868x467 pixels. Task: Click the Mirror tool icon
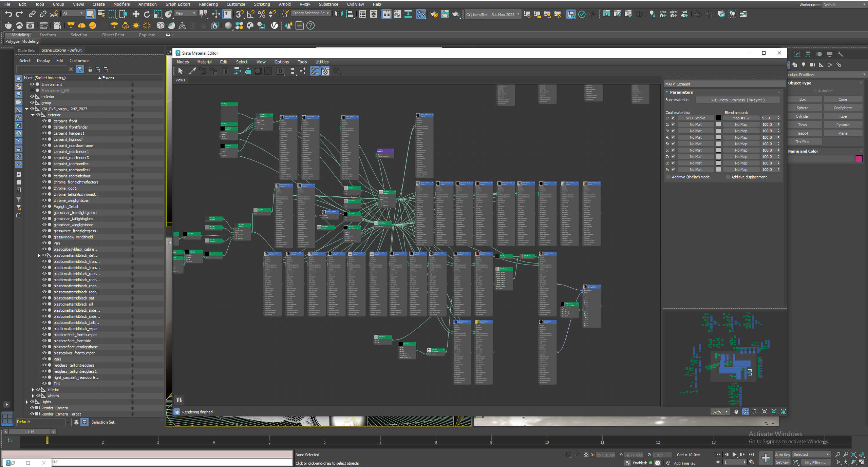coord(338,14)
